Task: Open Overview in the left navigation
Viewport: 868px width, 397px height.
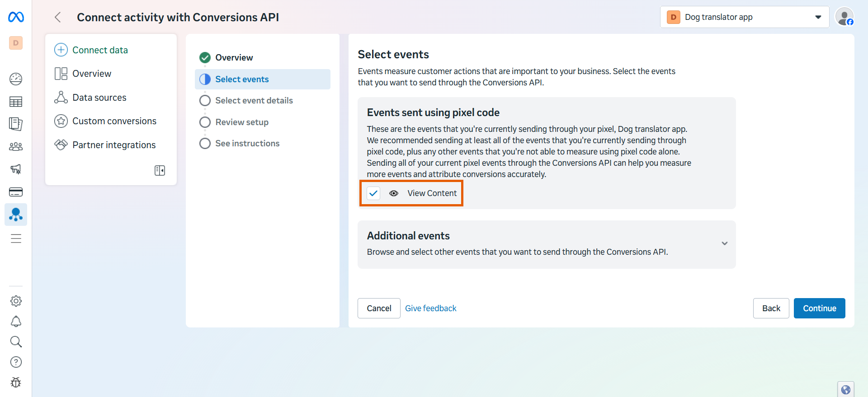Action: pyautogui.click(x=92, y=74)
